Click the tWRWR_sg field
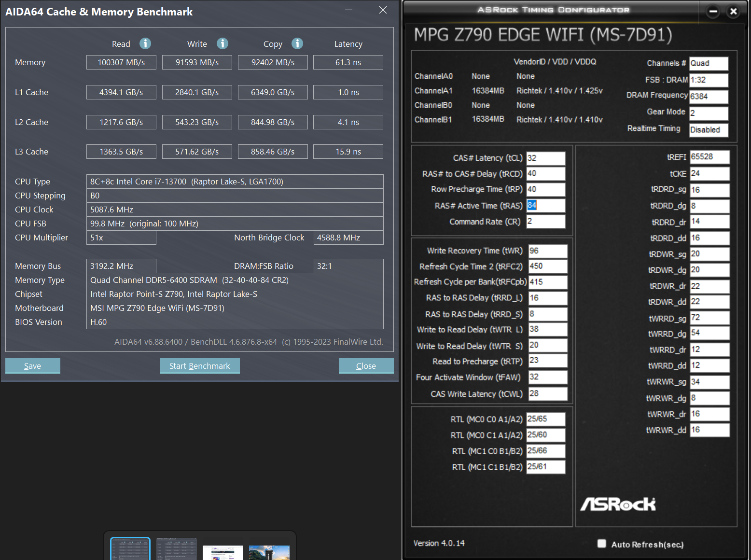The width and height of the screenshot is (751, 560). (x=709, y=382)
